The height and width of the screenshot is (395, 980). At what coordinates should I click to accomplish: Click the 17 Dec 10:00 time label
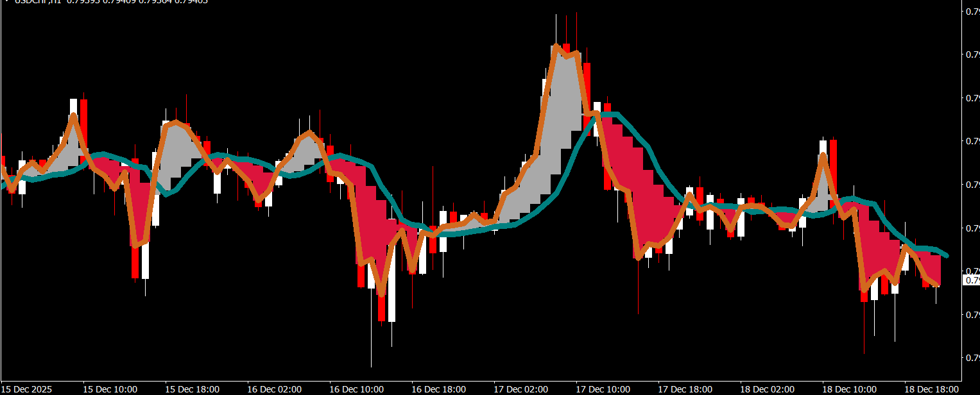coord(603,389)
